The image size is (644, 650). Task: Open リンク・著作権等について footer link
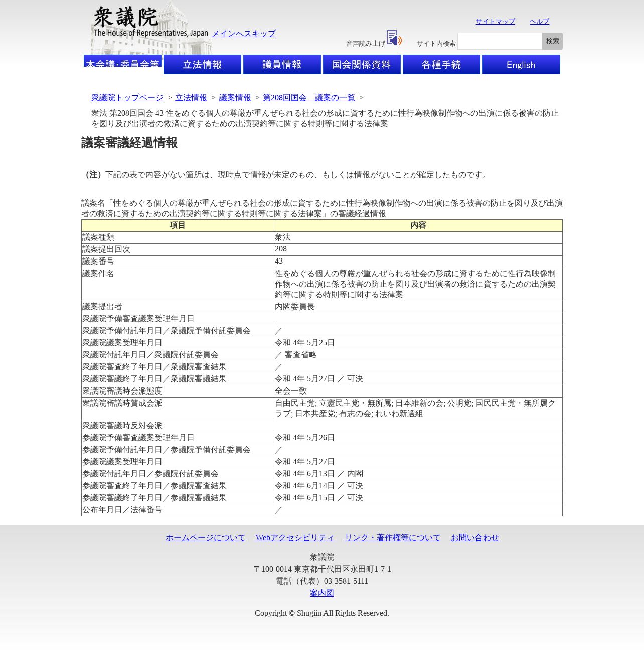click(x=392, y=537)
